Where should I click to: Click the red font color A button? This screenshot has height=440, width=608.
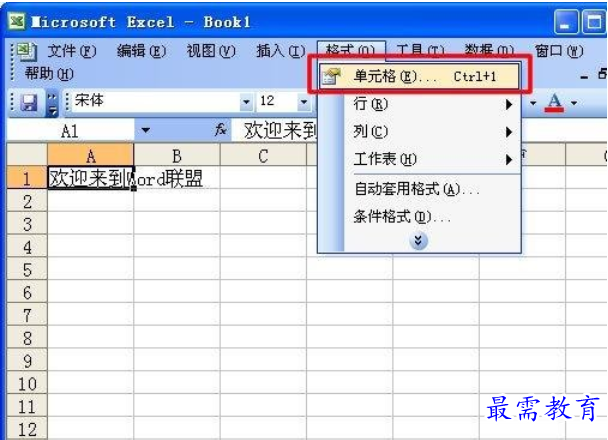click(554, 103)
